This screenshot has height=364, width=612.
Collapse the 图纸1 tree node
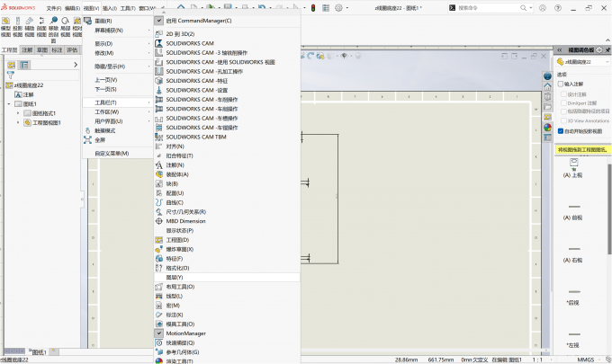point(9,104)
